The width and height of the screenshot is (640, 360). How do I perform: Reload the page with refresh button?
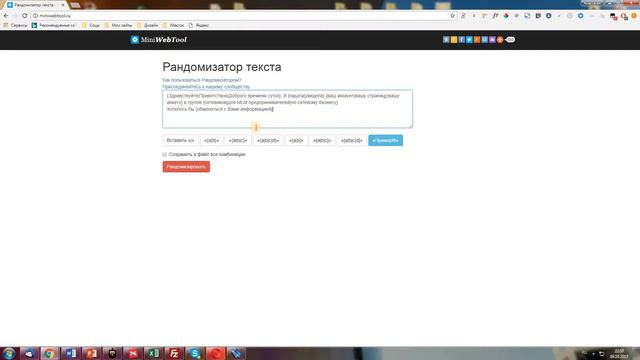coord(24,16)
